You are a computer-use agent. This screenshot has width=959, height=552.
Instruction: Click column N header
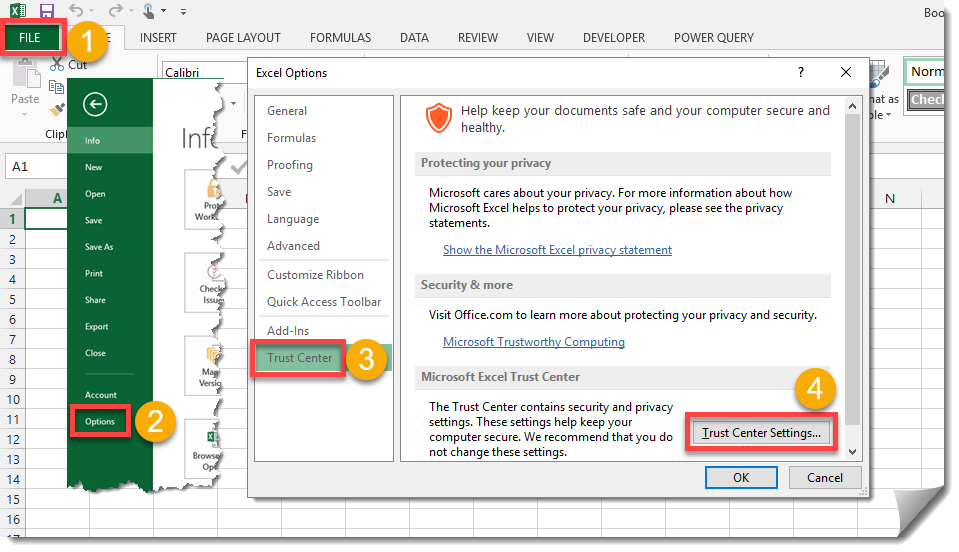pyautogui.click(x=890, y=198)
